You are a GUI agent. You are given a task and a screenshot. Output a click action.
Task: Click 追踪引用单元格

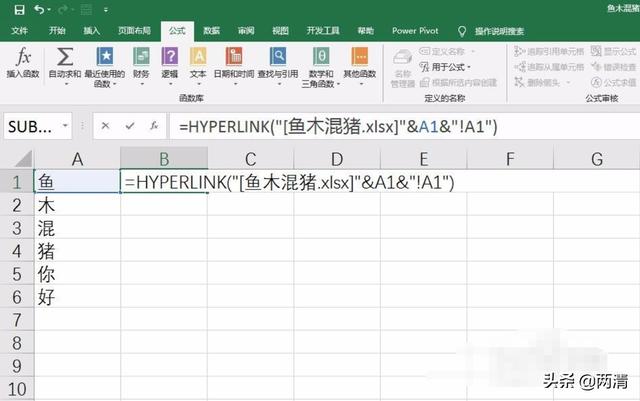point(549,51)
